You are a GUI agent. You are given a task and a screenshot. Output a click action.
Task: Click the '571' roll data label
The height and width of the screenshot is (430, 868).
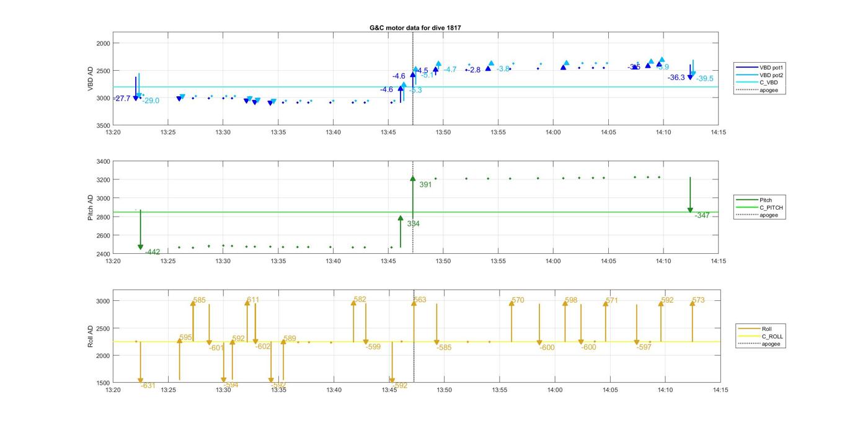[612, 301]
